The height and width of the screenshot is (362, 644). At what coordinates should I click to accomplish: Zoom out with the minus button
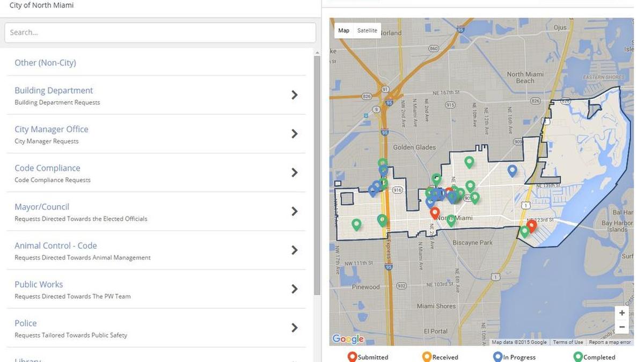pyautogui.click(x=621, y=327)
